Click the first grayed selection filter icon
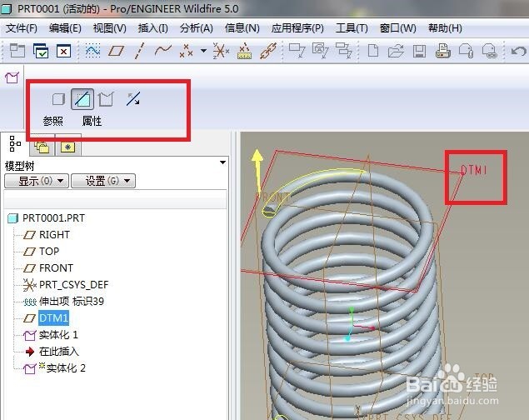This screenshot has height=420, width=529. [x=297, y=51]
